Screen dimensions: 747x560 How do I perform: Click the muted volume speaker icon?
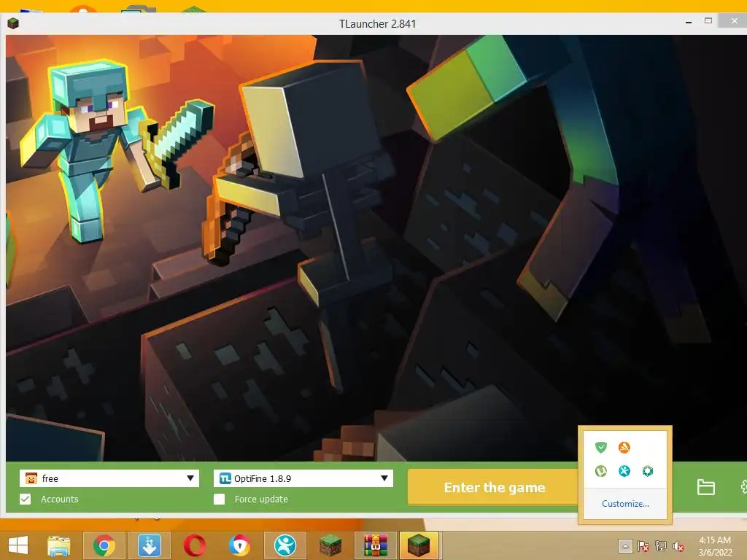click(x=678, y=545)
